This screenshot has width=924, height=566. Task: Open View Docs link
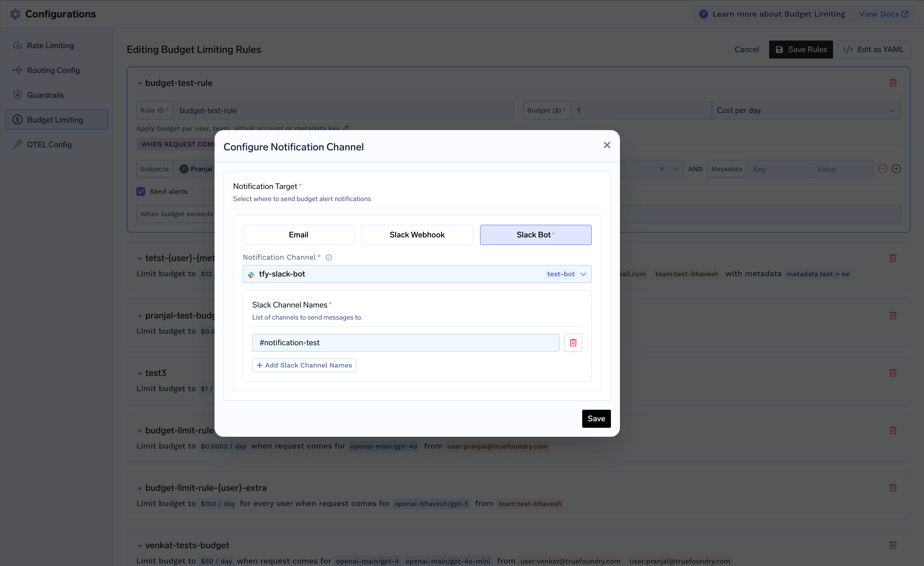pyautogui.click(x=884, y=14)
